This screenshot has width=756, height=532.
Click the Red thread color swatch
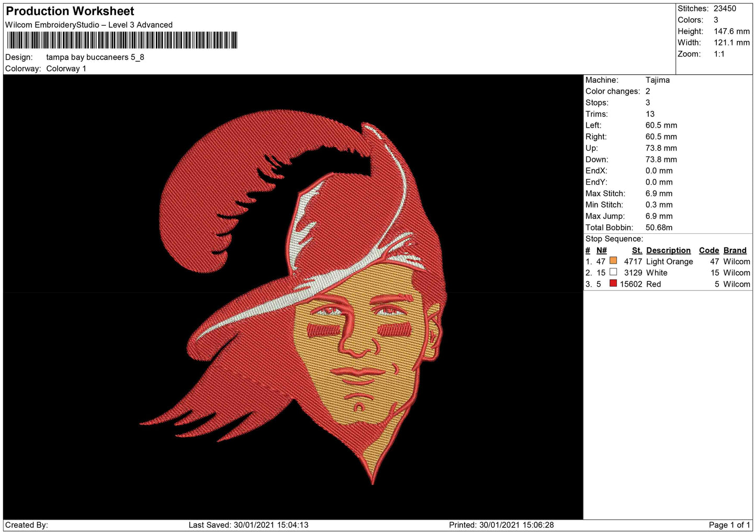point(613,284)
